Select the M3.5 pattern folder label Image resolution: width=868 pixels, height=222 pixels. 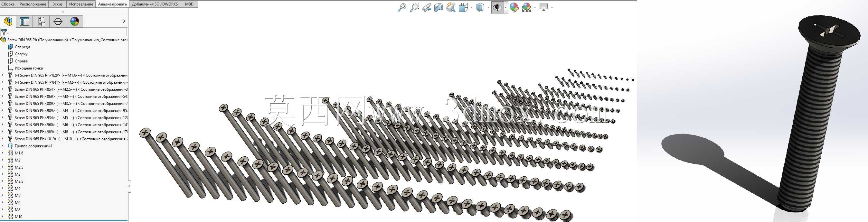point(19,181)
